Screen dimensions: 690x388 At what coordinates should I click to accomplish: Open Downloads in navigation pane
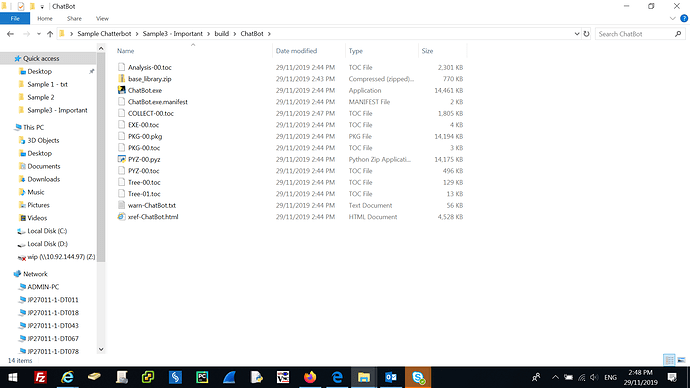[x=44, y=179]
